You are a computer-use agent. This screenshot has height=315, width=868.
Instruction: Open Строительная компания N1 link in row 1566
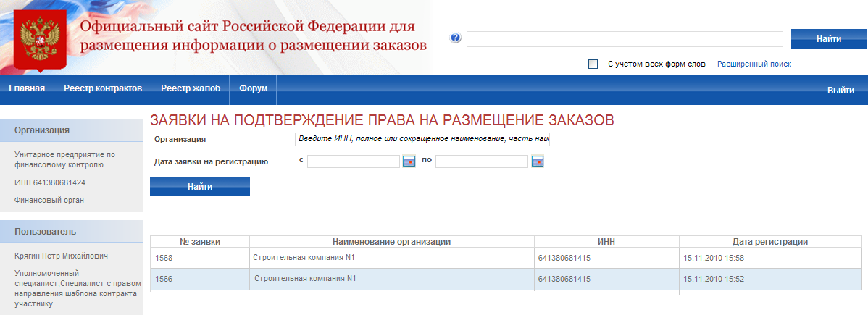[305, 279]
